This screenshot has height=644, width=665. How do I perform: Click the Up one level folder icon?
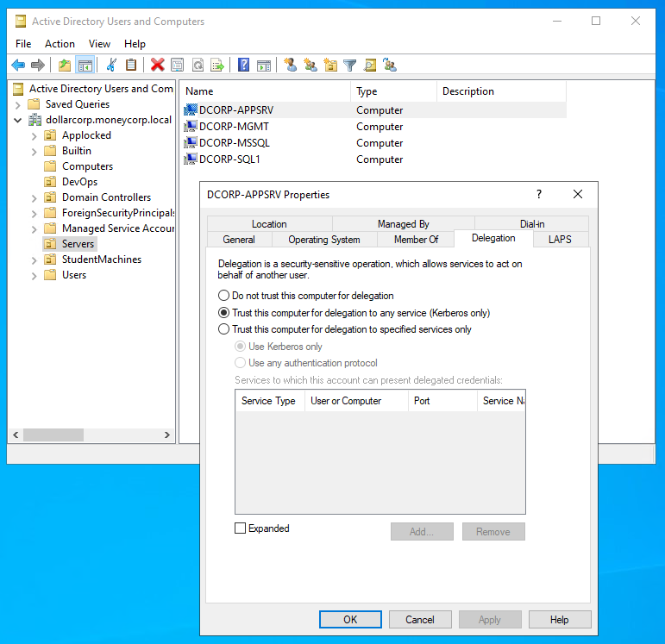click(x=65, y=65)
